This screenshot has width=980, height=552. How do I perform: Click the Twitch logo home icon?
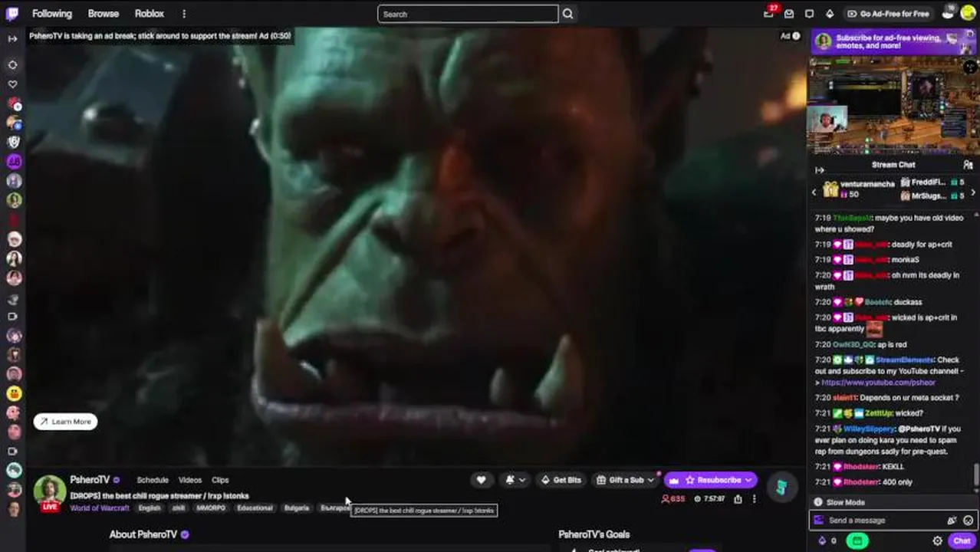tap(13, 13)
